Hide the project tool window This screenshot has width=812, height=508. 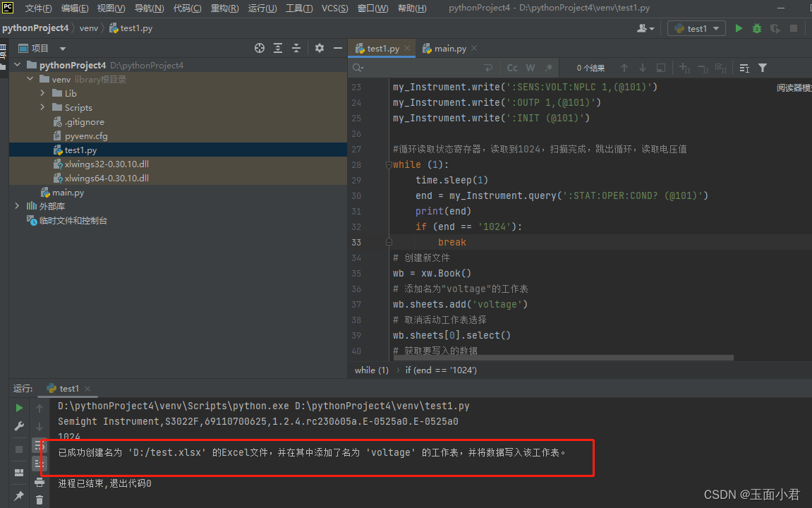point(338,48)
